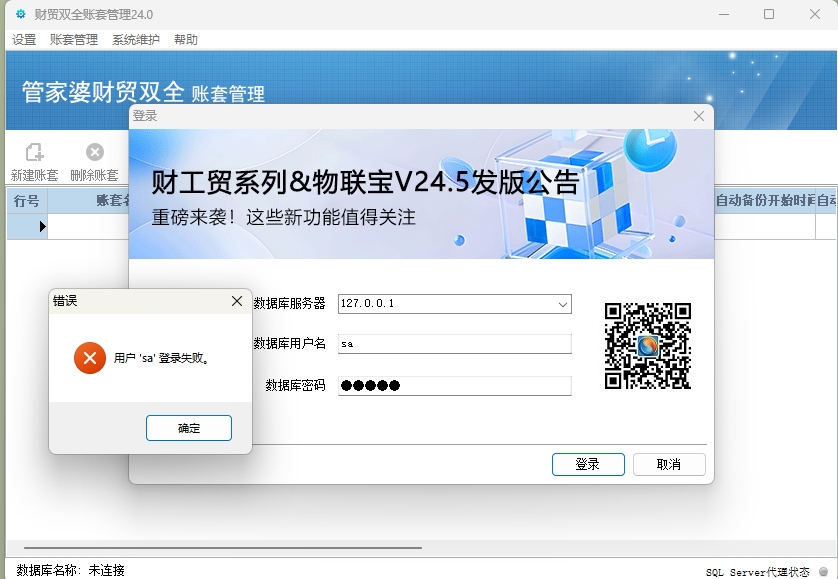Close the 错误 dialog with its X
Screen dimensions: 838x579
[x=237, y=301]
